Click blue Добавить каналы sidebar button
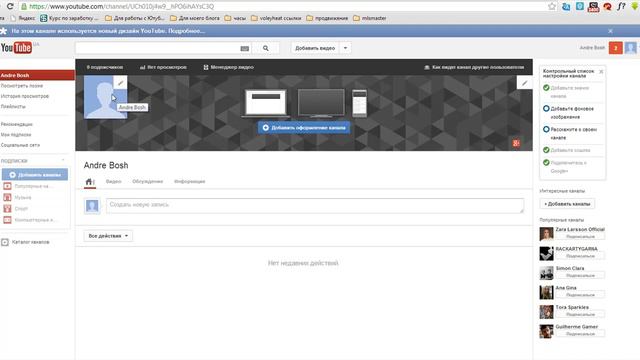 35,175
